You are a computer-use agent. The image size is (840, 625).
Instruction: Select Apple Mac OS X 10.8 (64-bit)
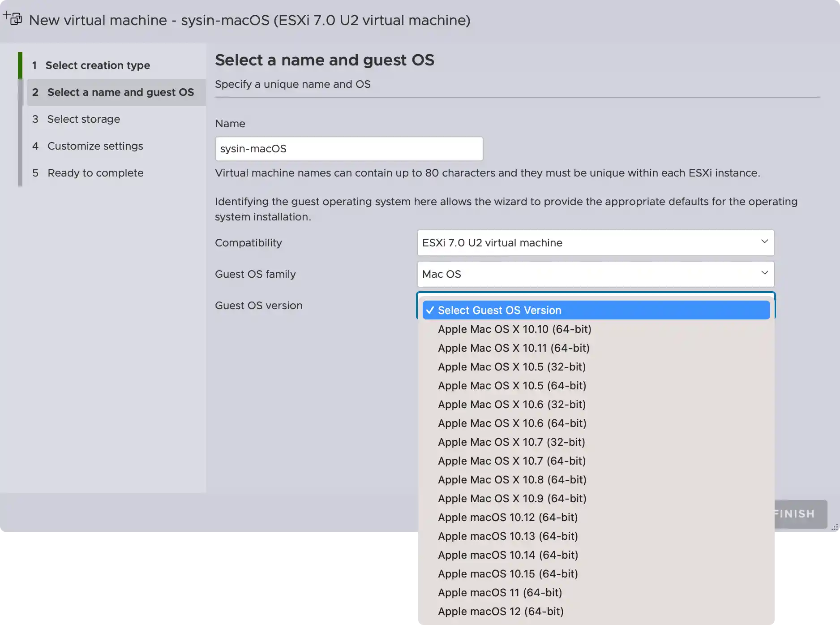click(512, 479)
